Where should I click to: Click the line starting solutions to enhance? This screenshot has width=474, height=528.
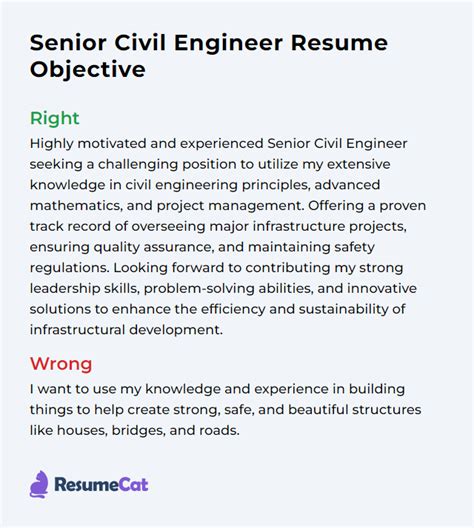coord(217,309)
